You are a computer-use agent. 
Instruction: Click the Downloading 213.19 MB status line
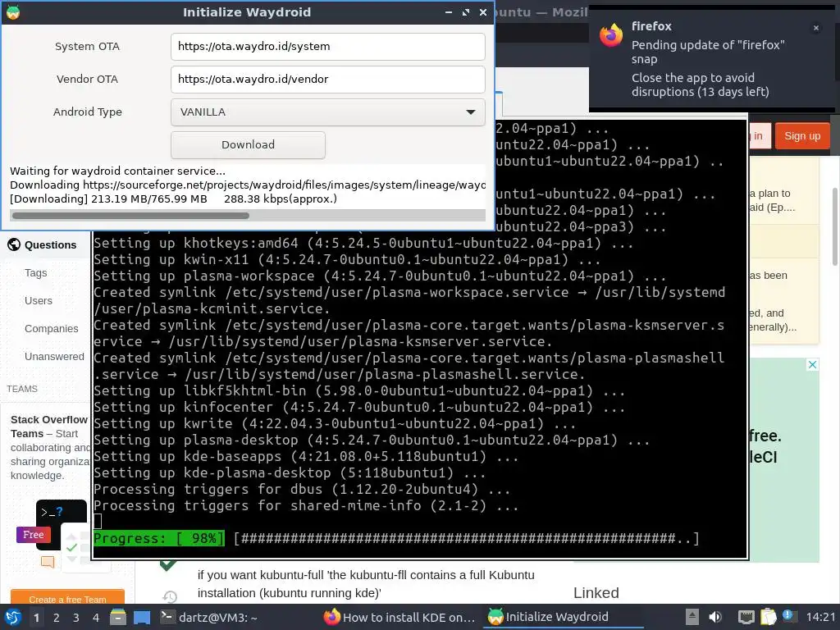(x=174, y=199)
